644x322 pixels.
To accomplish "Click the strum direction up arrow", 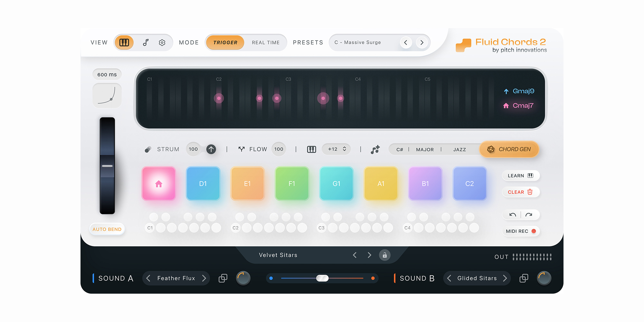I will click(x=211, y=149).
